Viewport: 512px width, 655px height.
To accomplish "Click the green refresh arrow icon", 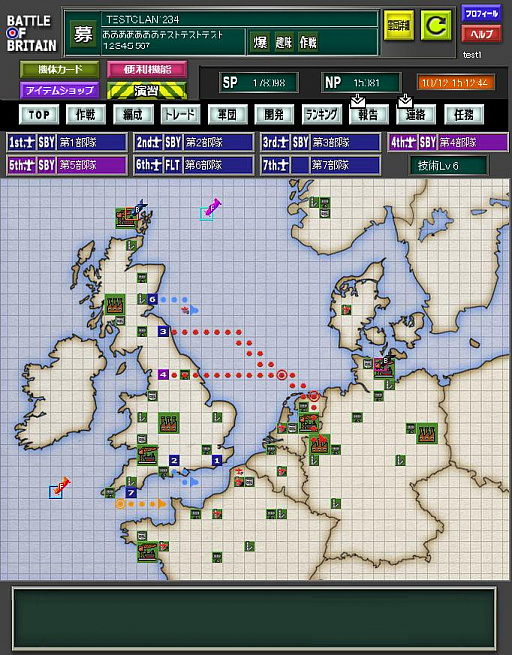I will coord(436,25).
